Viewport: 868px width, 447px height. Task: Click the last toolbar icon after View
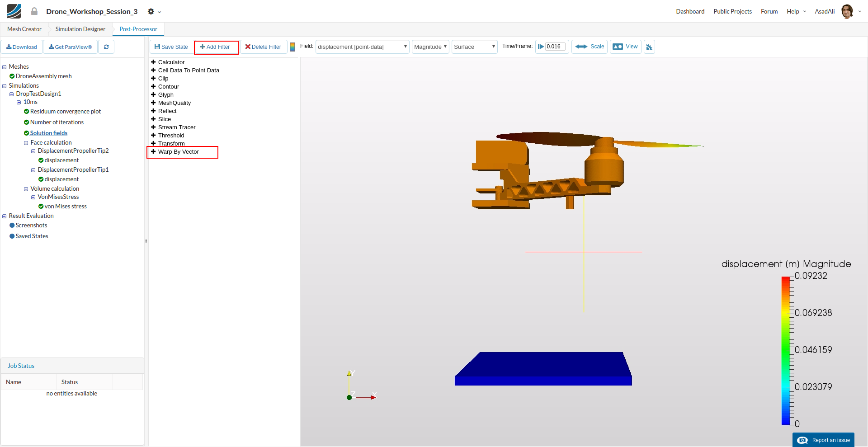649,47
